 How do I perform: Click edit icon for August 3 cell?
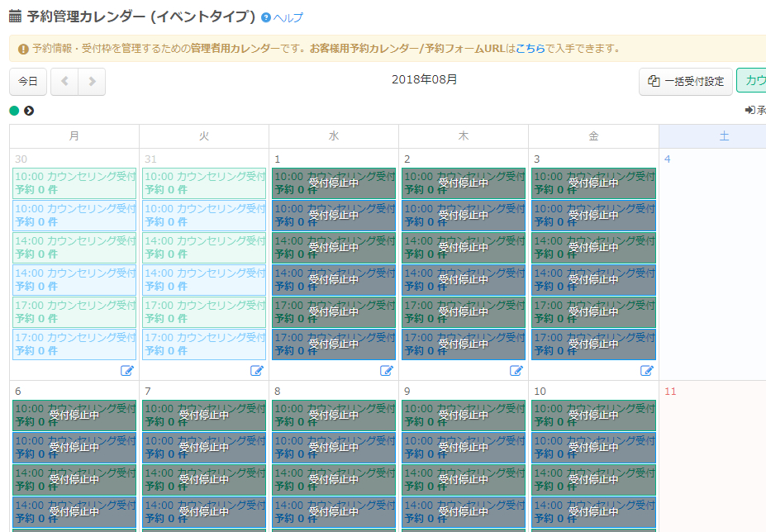pyautogui.click(x=647, y=371)
